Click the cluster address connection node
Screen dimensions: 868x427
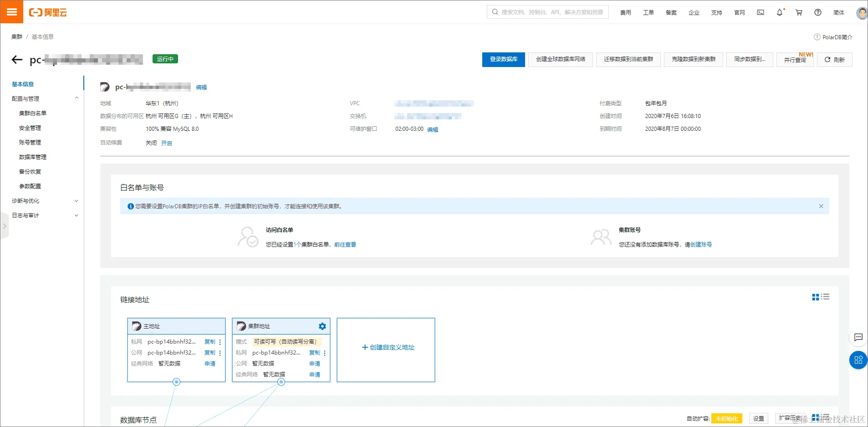coord(281,382)
